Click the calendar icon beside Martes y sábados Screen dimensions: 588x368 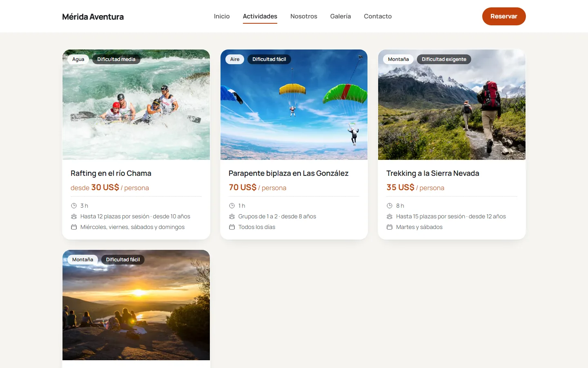pyautogui.click(x=390, y=227)
